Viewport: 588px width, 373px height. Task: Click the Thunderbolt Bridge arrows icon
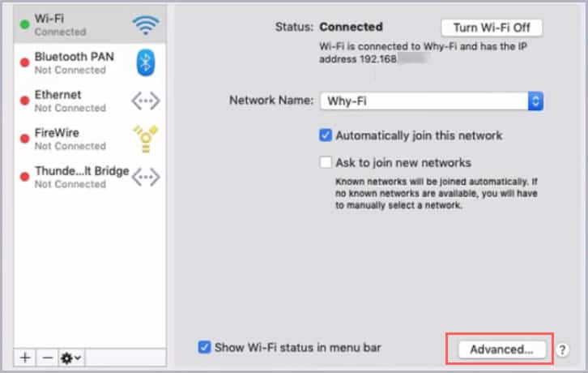pos(146,177)
